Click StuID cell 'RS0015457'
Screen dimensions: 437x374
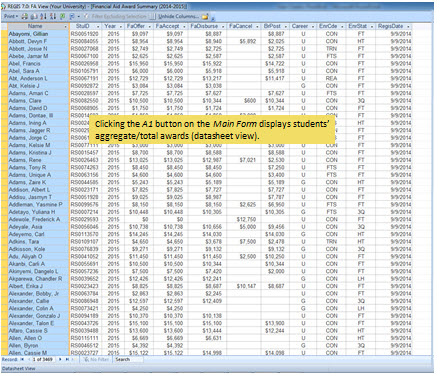tap(85, 153)
